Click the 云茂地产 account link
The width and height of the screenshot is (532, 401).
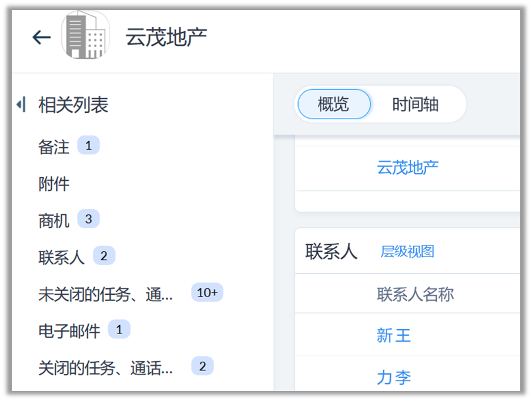[x=407, y=168]
